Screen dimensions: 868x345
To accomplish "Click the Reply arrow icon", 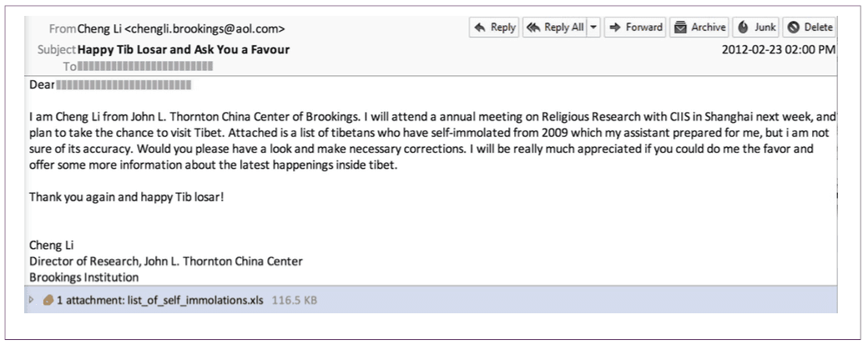I will pos(480,27).
